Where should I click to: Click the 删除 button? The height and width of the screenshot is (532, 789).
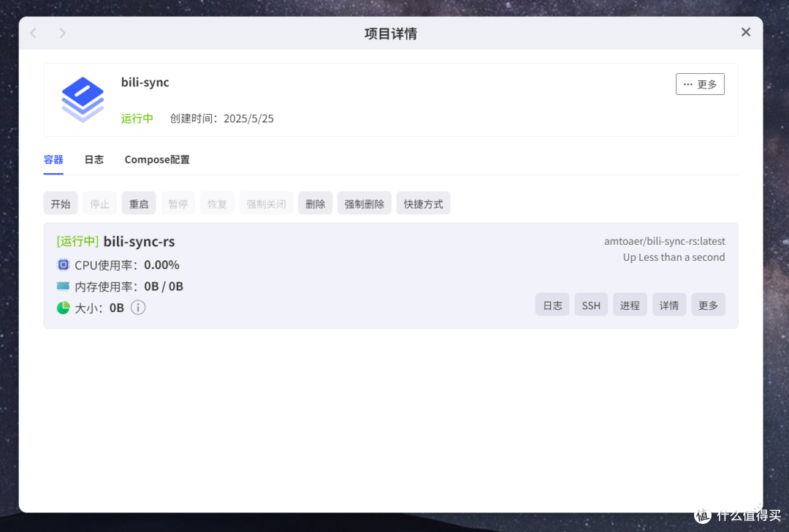316,203
